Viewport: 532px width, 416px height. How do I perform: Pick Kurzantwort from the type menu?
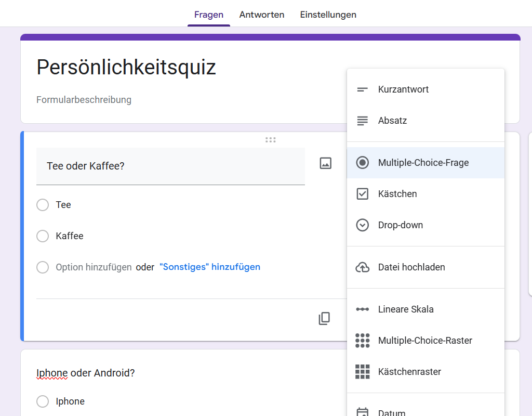(403, 89)
